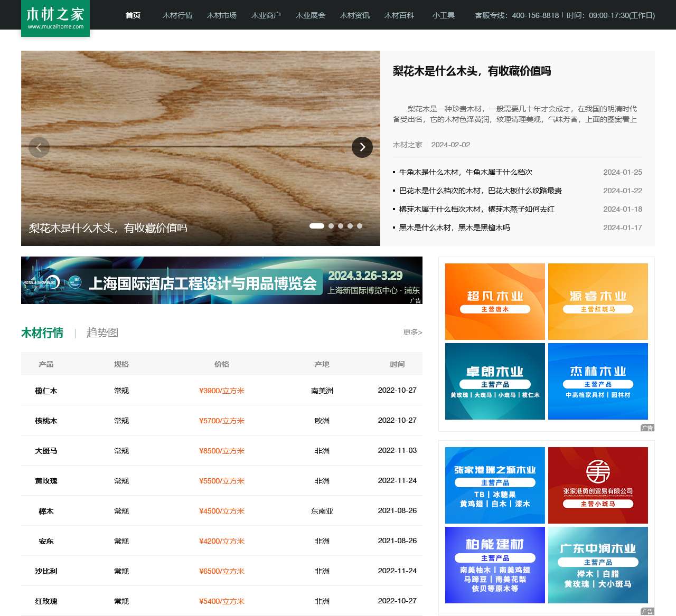The image size is (676, 616).
Task: Open the 张家港勇创贸易有限公司 ad tile
Action: click(598, 485)
